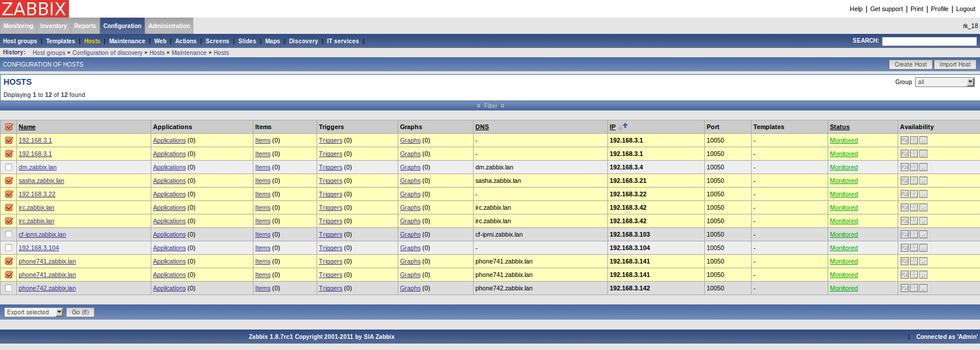
Task: Open the Reports menu
Action: click(85, 26)
